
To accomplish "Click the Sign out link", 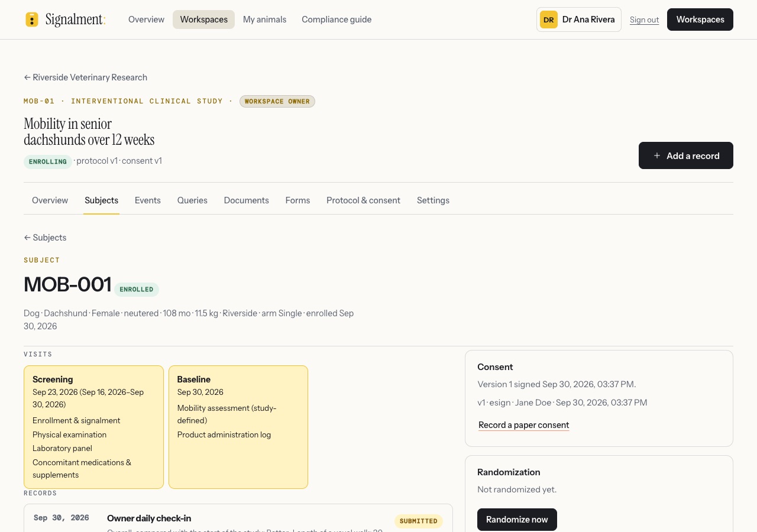I will [x=644, y=20].
